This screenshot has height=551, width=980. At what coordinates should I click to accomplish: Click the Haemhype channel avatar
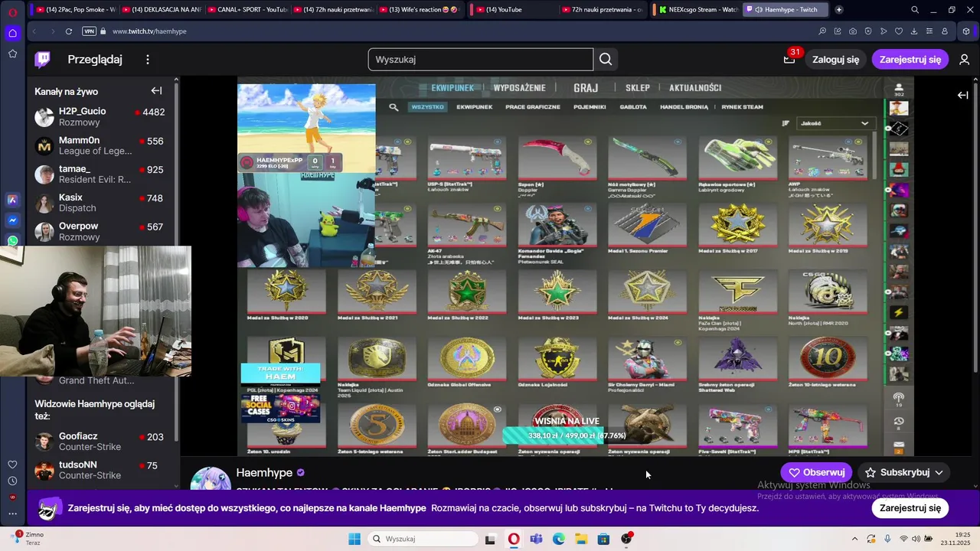click(x=211, y=478)
